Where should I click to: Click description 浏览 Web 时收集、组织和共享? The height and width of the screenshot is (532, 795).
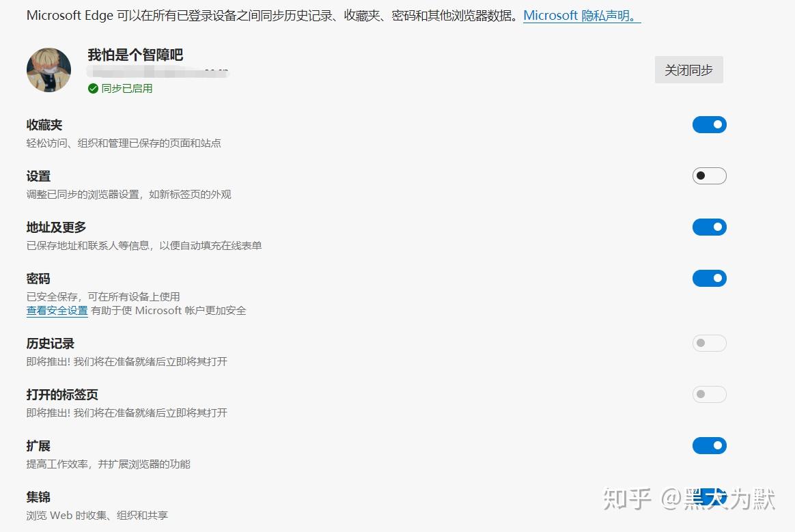[x=97, y=515]
